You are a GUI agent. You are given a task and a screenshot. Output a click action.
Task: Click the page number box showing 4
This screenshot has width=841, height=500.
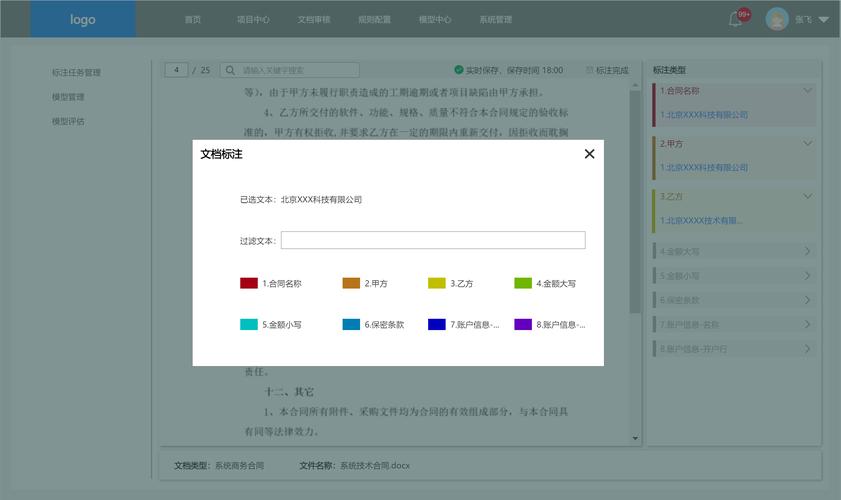click(x=176, y=70)
